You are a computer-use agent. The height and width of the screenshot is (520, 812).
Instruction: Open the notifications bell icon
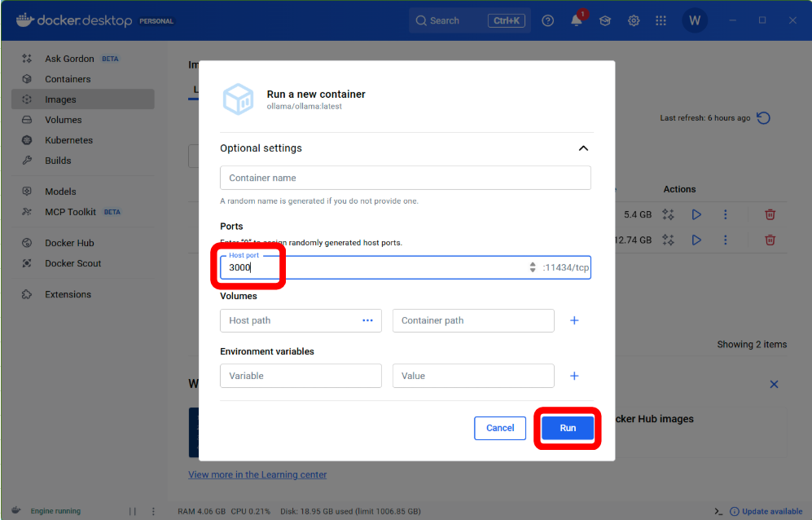577,21
